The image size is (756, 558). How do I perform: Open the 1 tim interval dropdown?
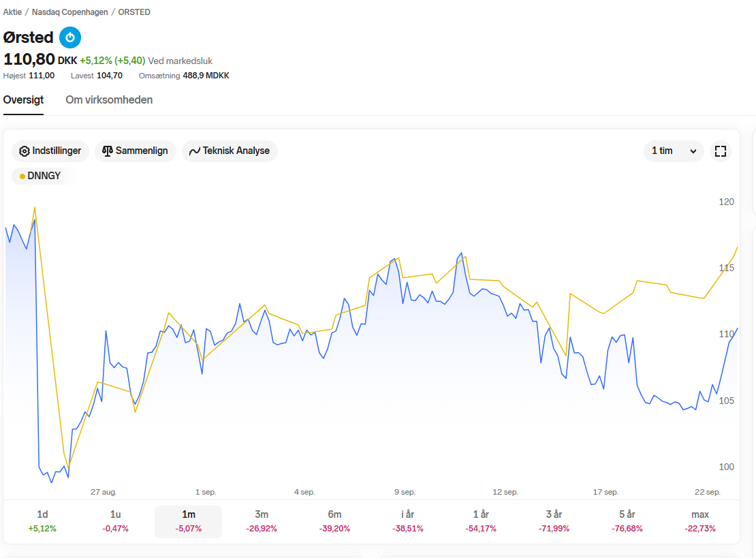coord(674,151)
